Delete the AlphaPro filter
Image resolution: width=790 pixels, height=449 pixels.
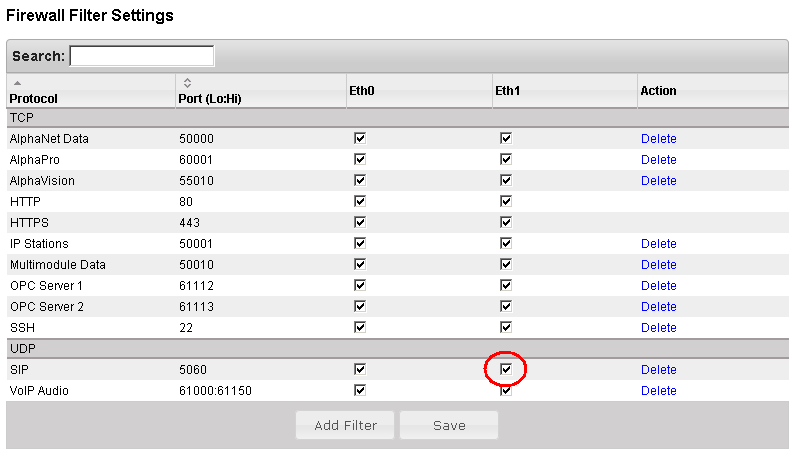click(658, 160)
